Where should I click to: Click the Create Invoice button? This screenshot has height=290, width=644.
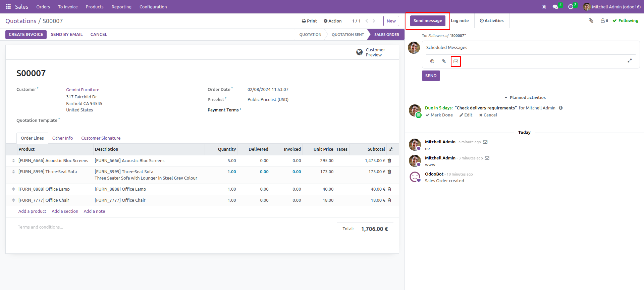(x=26, y=35)
